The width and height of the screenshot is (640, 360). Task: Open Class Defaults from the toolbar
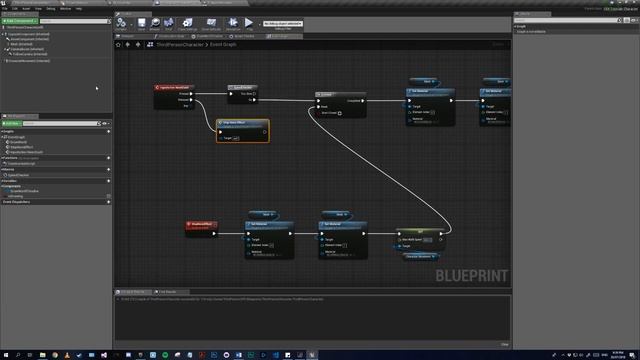[211, 24]
